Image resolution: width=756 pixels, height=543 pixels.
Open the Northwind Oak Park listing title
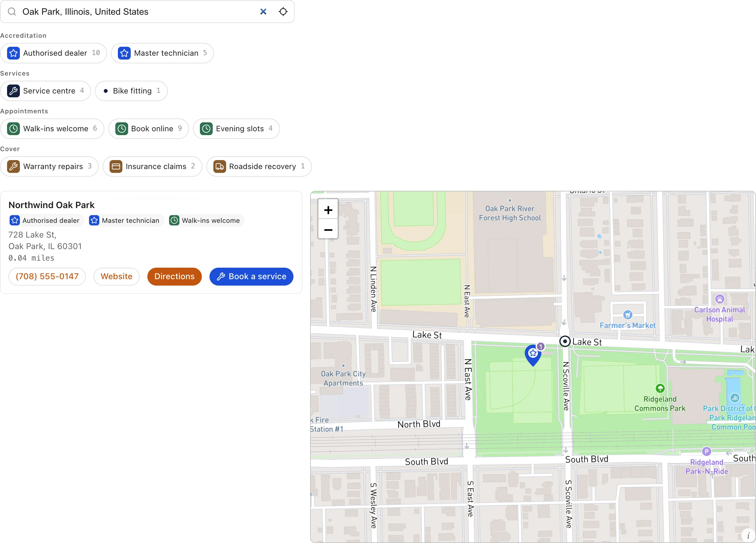51,205
